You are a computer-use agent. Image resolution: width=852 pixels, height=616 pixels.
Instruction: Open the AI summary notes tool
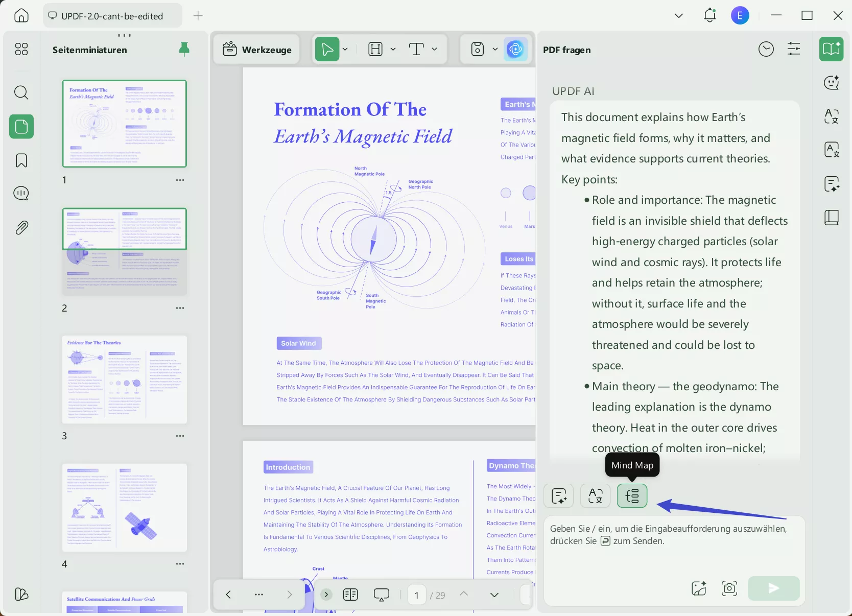pos(832,184)
